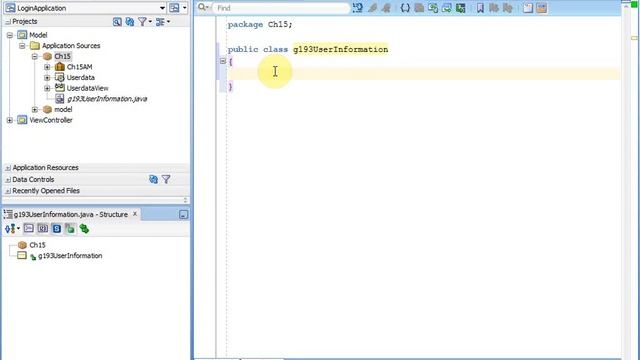
Task: Collapse the Model project node
Action: (x=10, y=35)
